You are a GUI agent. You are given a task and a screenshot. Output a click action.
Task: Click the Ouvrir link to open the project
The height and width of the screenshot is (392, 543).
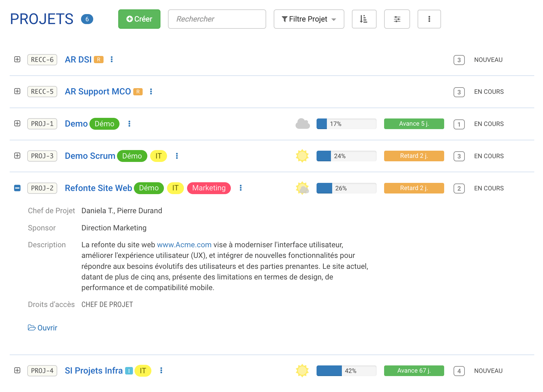pos(43,328)
